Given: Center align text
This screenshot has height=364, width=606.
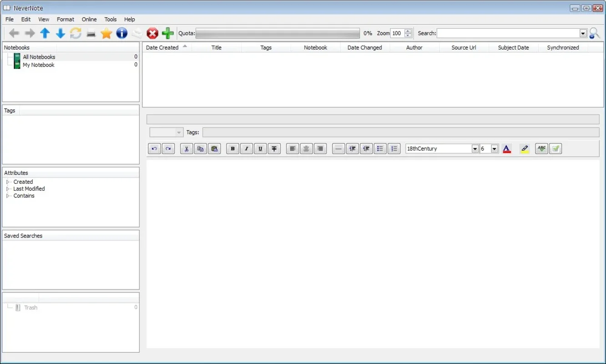Looking at the screenshot, I should (x=307, y=149).
